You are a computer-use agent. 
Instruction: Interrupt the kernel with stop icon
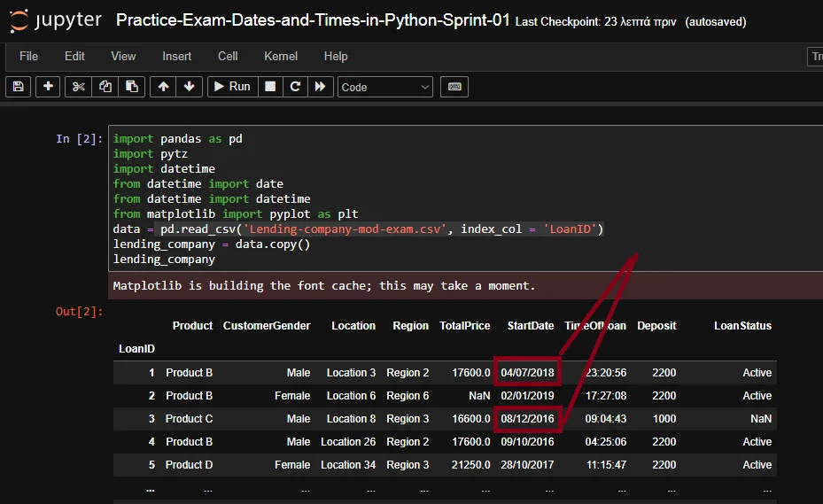270,87
